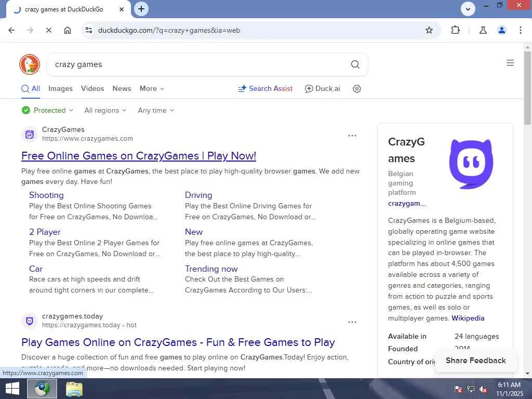
Task: Select the All results tab
Action: [31, 88]
